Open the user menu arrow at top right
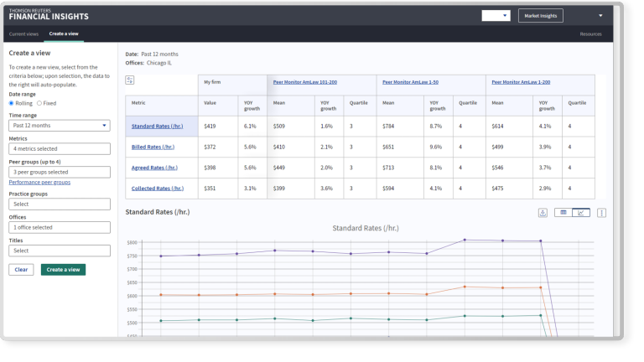This screenshot has height=362, width=644. pyautogui.click(x=600, y=15)
